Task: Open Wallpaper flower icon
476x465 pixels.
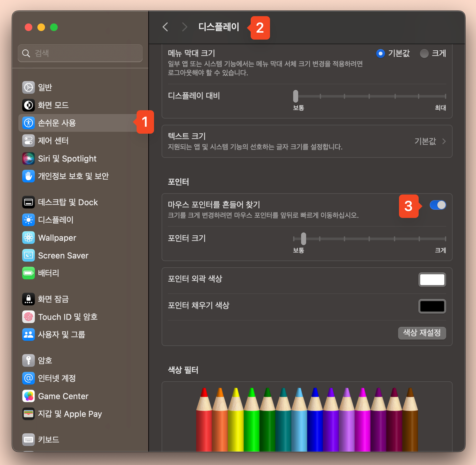Action: (29, 238)
